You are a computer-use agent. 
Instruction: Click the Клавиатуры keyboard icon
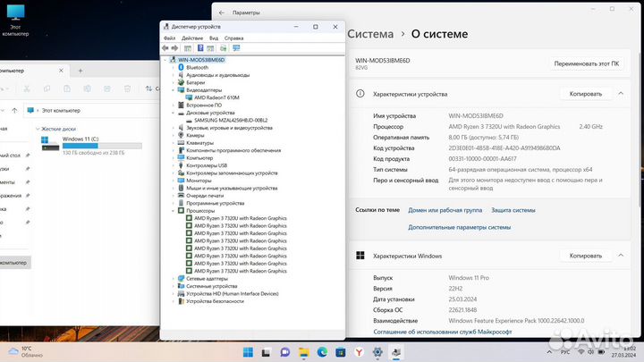click(x=181, y=143)
